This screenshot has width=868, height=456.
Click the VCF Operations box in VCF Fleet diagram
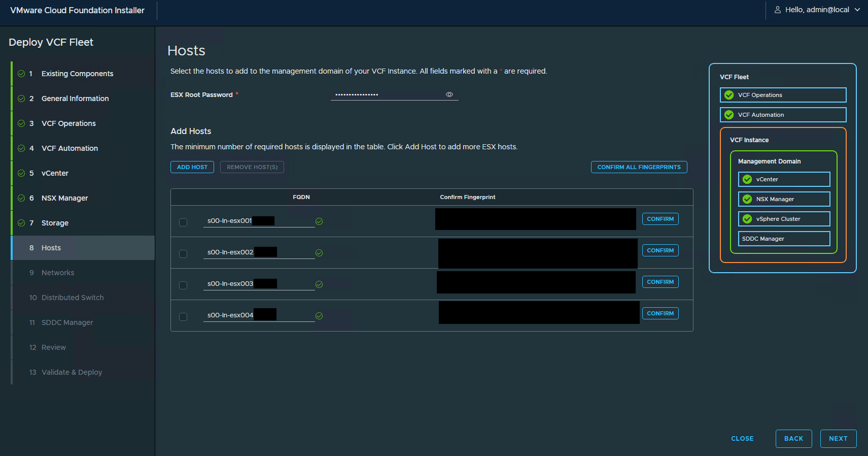pos(783,95)
